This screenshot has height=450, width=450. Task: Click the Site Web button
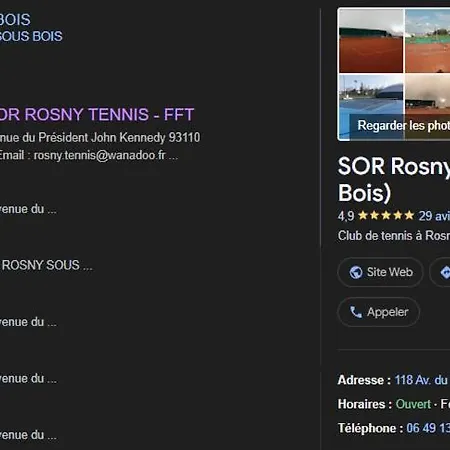tap(381, 272)
